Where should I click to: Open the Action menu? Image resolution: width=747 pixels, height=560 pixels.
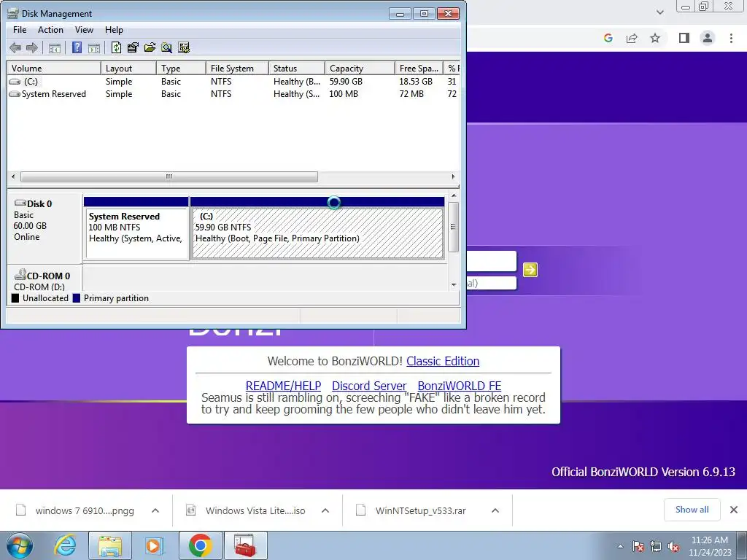tap(50, 29)
